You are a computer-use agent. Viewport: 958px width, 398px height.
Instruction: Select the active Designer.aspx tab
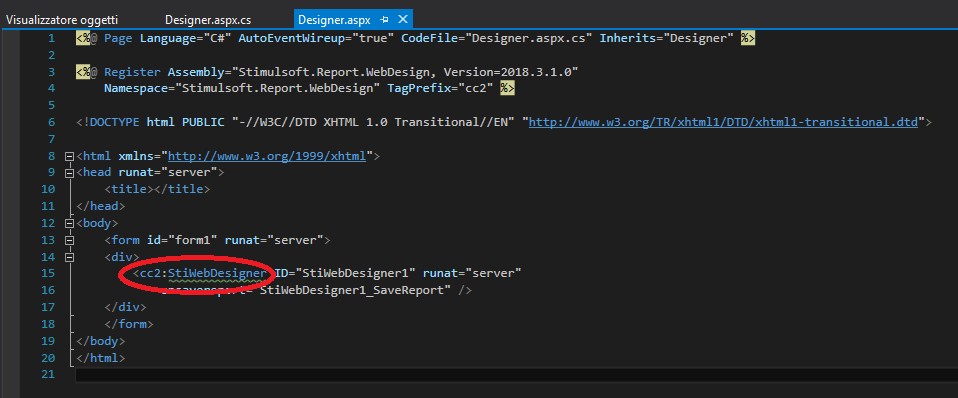click(334, 20)
